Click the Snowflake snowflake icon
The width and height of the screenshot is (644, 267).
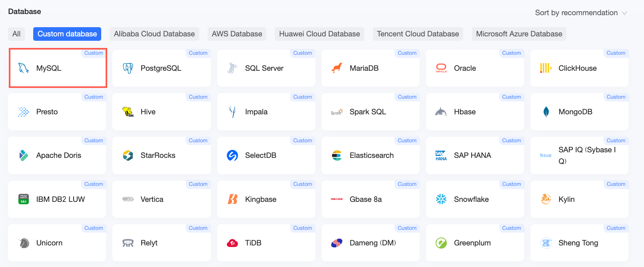click(441, 199)
